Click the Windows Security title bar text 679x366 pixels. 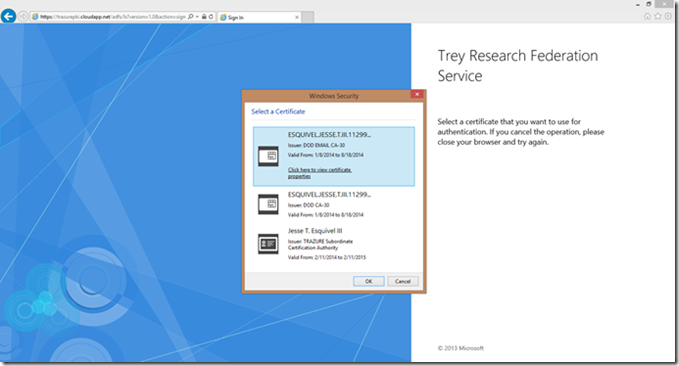pos(333,96)
